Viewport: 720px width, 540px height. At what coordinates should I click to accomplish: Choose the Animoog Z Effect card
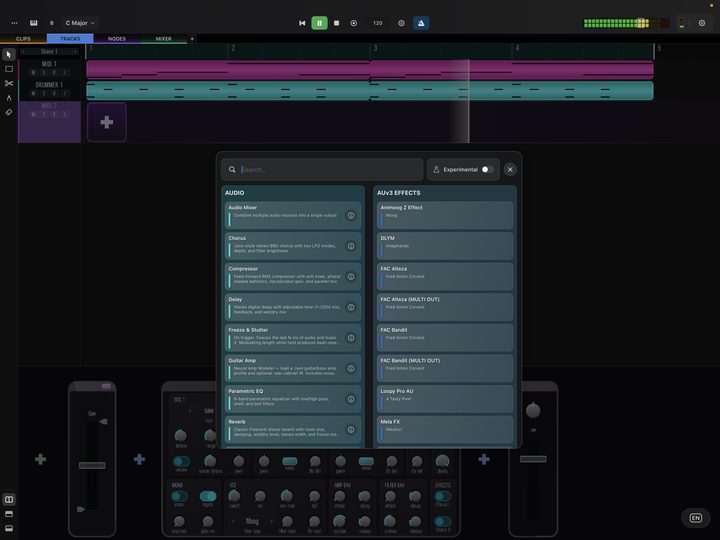point(445,215)
